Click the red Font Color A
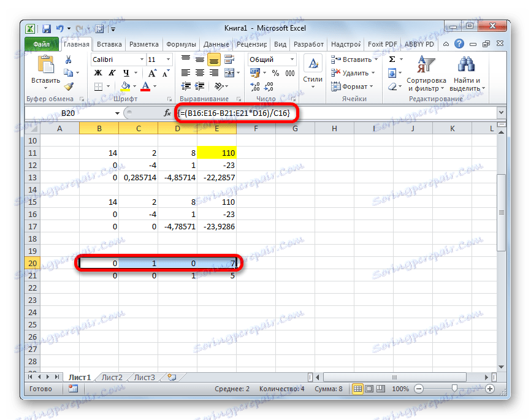Screen dimensions: 531x420 (x=145, y=86)
